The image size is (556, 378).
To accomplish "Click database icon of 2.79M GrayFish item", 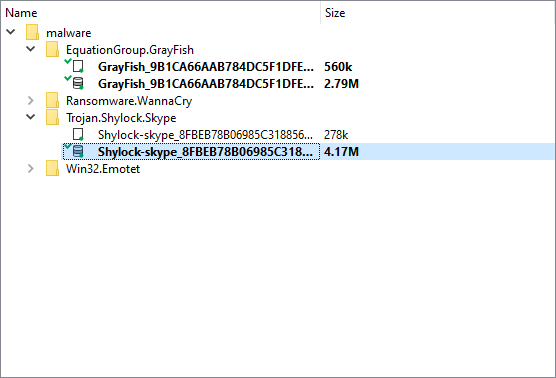I will (x=78, y=83).
